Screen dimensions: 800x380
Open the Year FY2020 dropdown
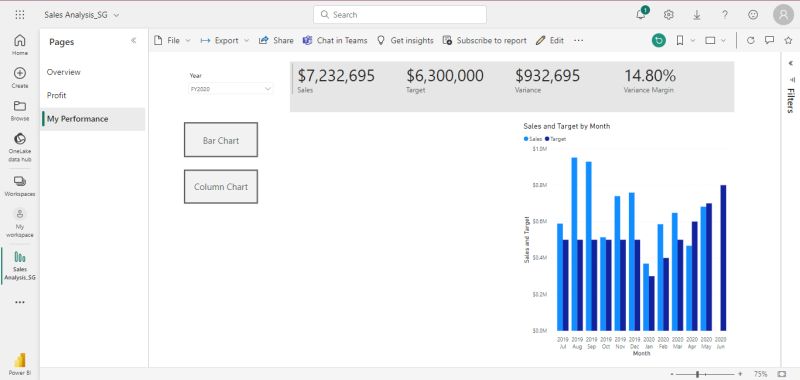231,89
